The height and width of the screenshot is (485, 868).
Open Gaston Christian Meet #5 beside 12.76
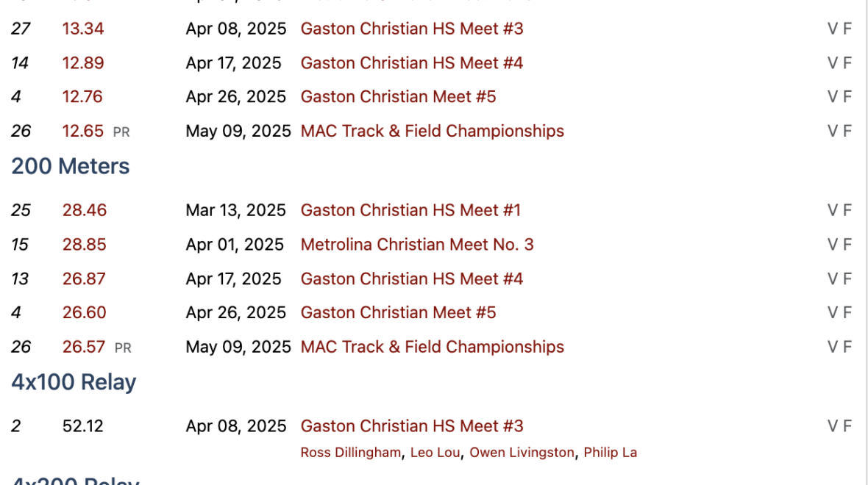[x=398, y=97]
